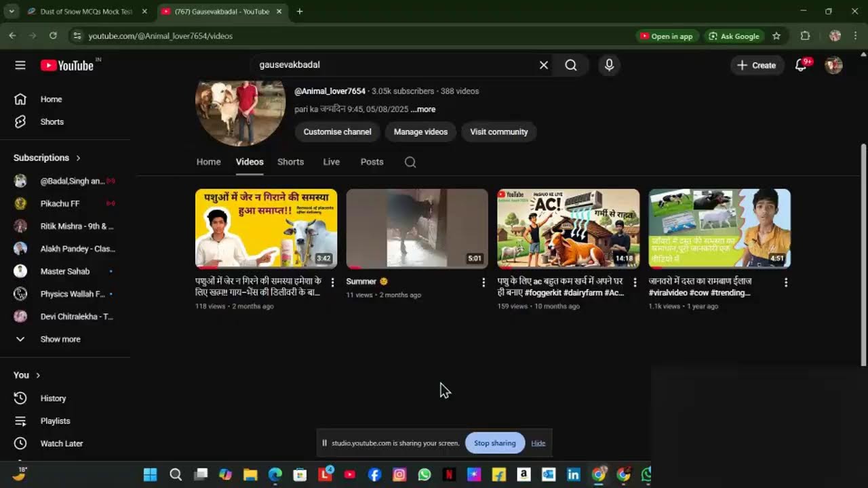868x488 pixels.
Task: Open the 3:42 video thumbnail
Action: point(266,228)
